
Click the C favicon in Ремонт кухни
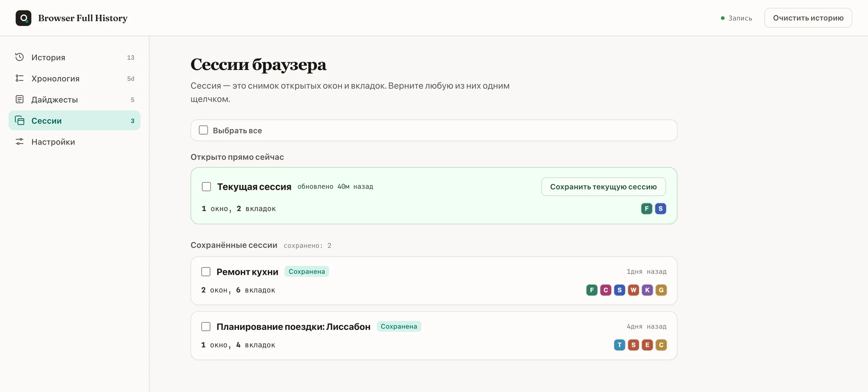tap(606, 290)
